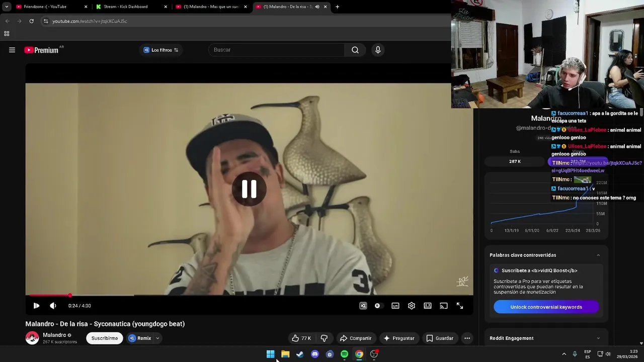Open the ESP language indicator
Image resolution: width=644 pixels, height=362 pixels.
pyautogui.click(x=588, y=354)
